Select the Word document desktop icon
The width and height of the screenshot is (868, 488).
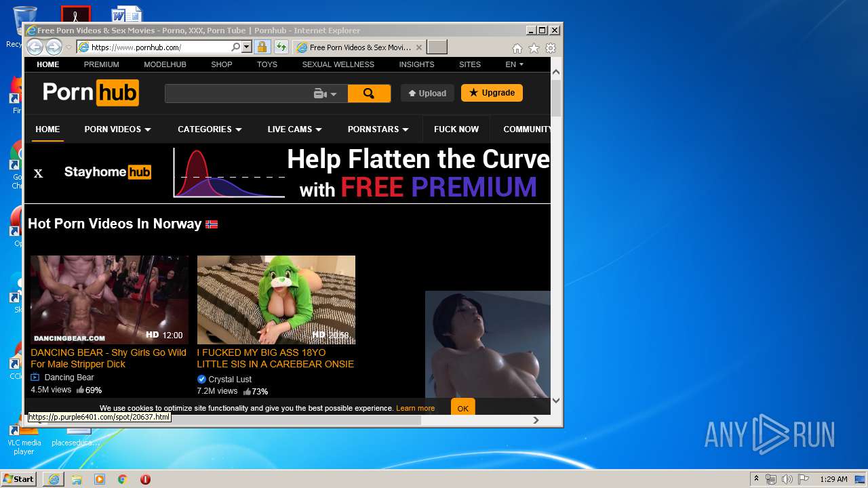(x=127, y=14)
